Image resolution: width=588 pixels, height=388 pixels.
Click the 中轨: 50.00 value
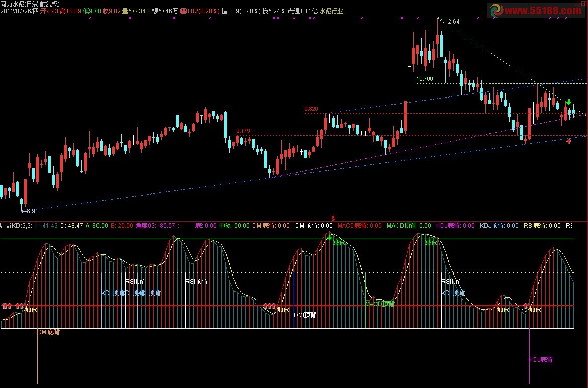(x=234, y=226)
